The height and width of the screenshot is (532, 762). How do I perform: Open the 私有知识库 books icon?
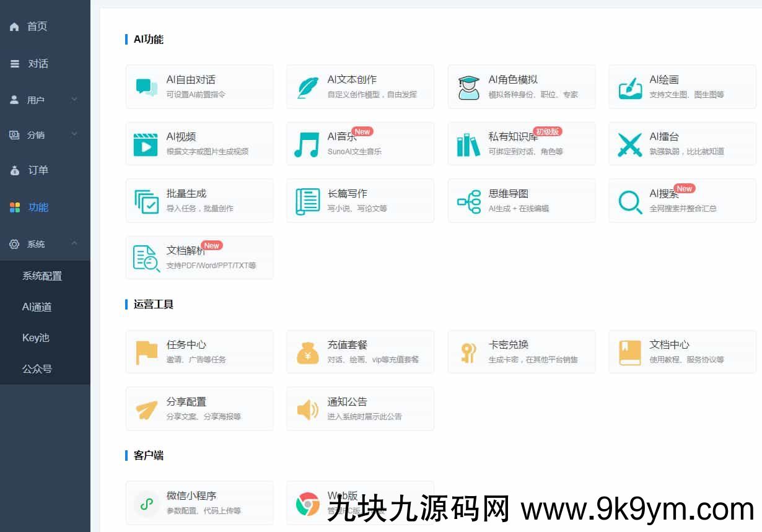point(468,144)
